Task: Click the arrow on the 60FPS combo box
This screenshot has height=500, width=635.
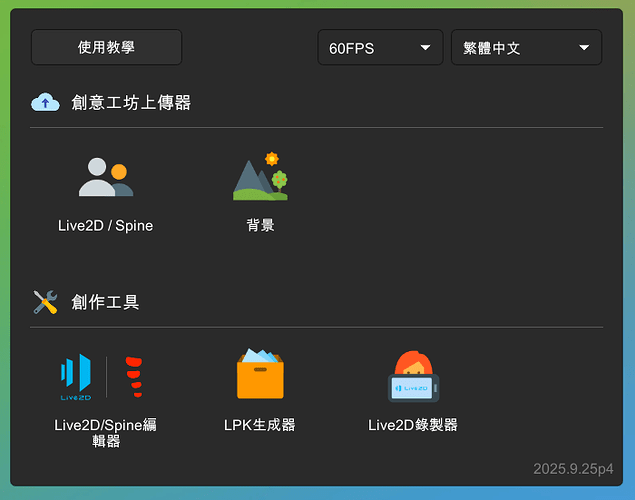Action: tap(425, 47)
